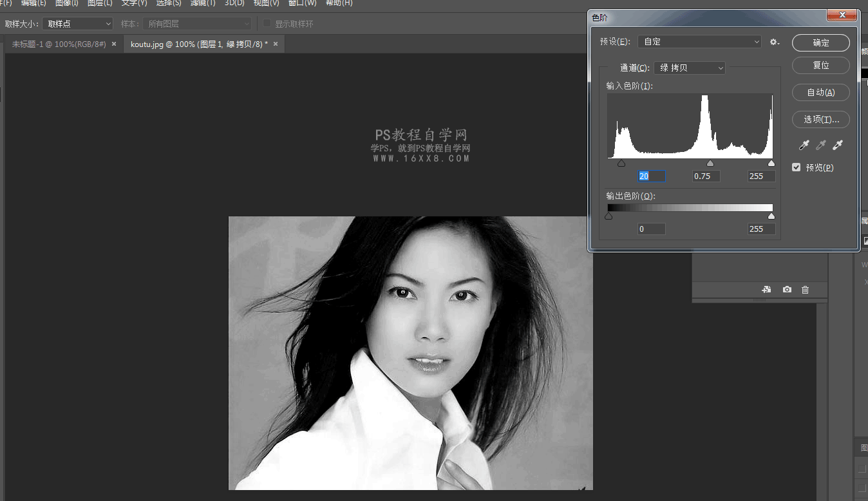The height and width of the screenshot is (501, 868).
Task: Click the output white slider triangle
Action: click(771, 216)
